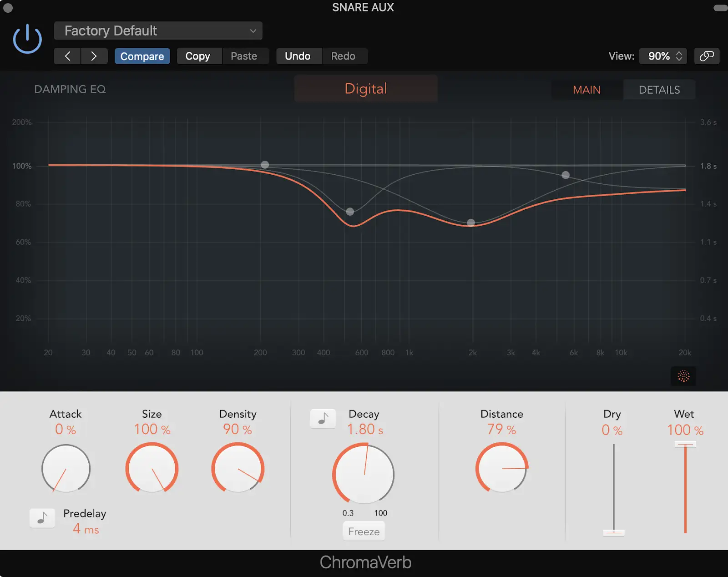This screenshot has height=577, width=728.
Task: Click the Distance knob
Action: pos(501,468)
